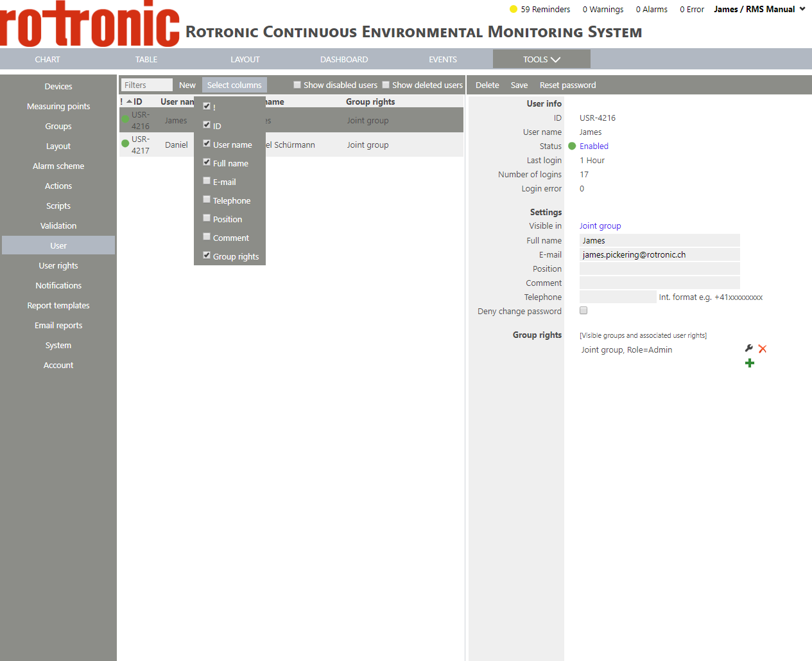The image size is (812, 661).
Task: Enable the E-mail column checkbox
Action: coord(207,181)
